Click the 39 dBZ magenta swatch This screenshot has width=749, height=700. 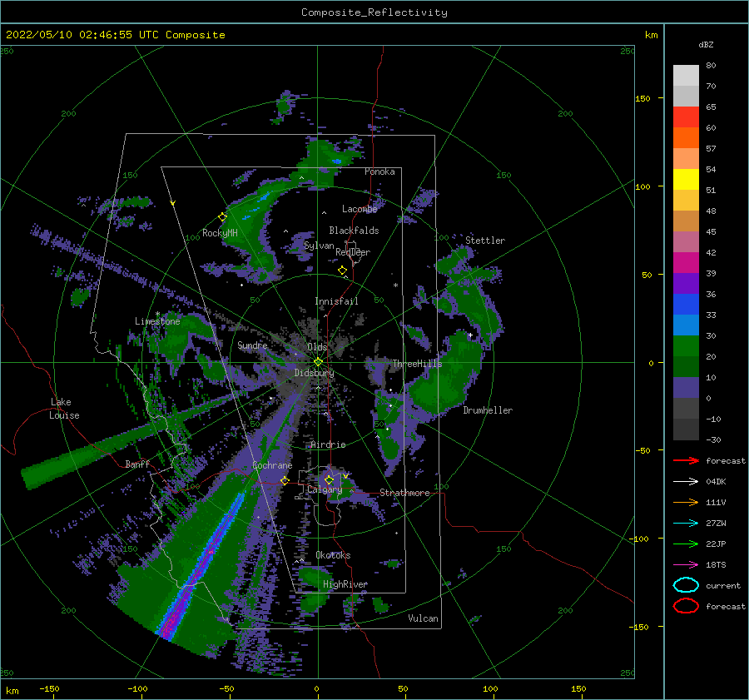[x=686, y=263]
